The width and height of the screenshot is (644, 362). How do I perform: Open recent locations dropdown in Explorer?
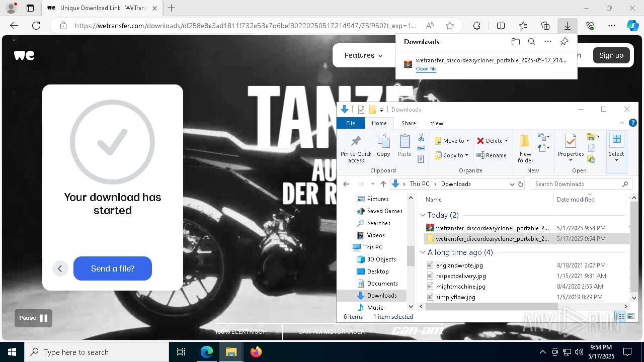pos(373,184)
